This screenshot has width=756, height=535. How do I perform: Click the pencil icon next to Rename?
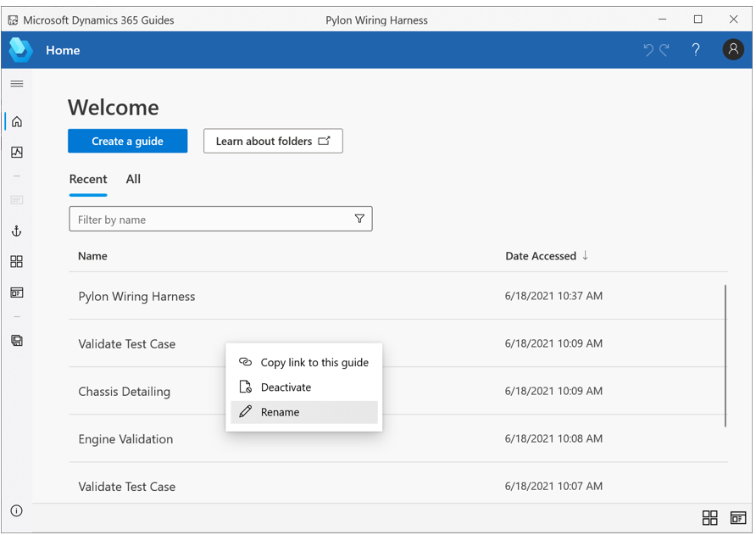click(x=246, y=411)
